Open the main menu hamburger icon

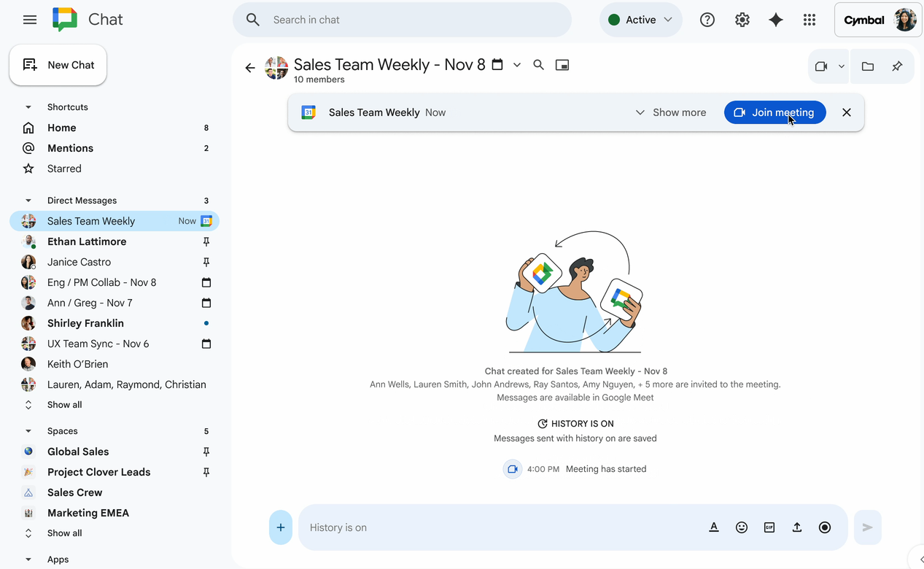[x=30, y=20]
